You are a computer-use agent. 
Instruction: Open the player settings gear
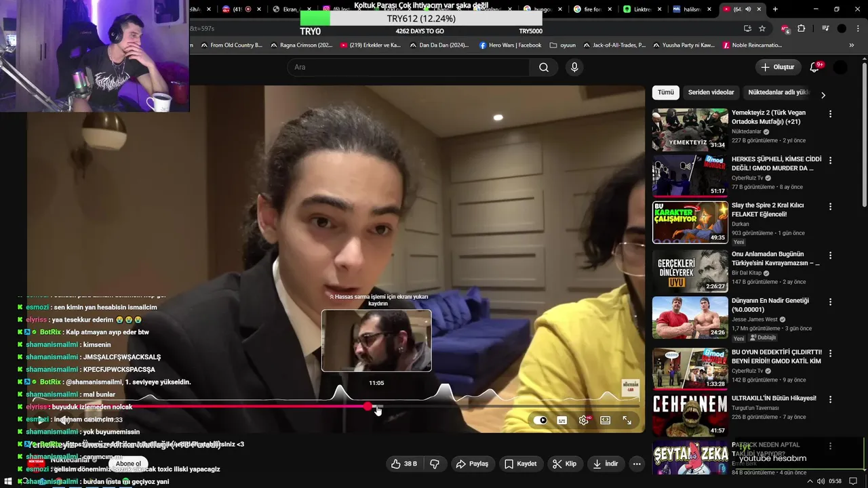coord(583,420)
